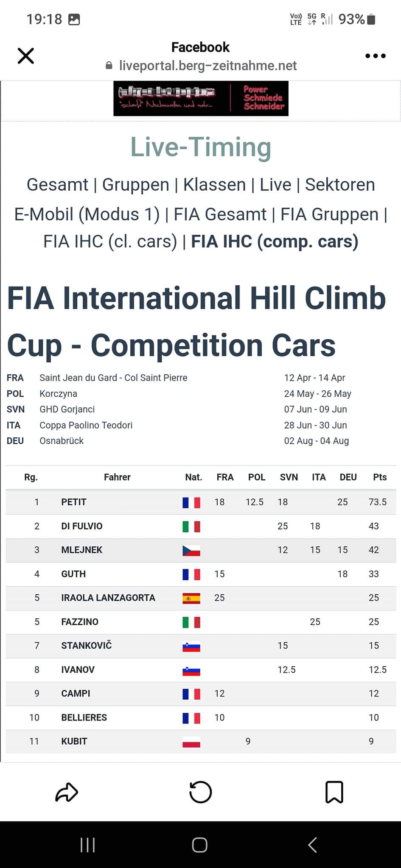Open the Gesamt results tab
The image size is (401, 868).
point(57,185)
